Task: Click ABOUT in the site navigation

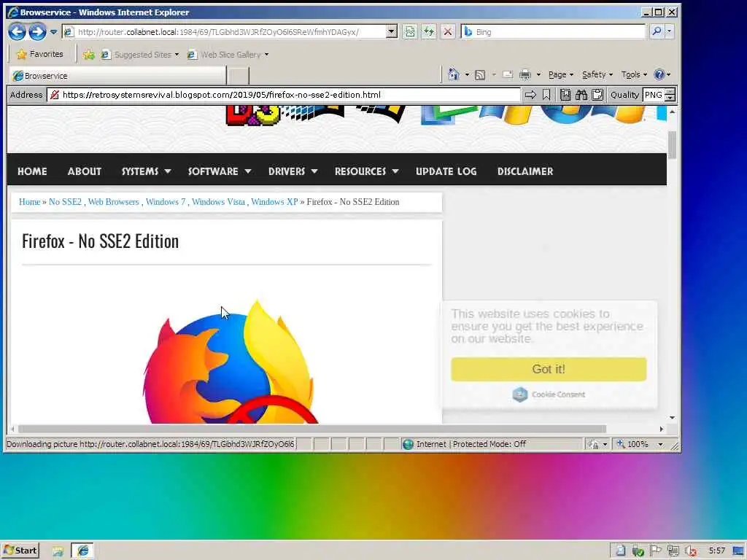Action: (85, 171)
